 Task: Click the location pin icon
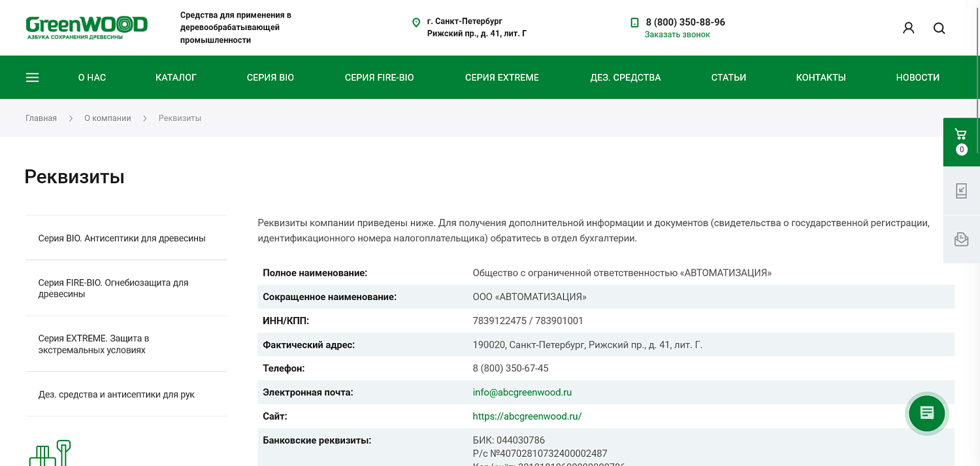[416, 23]
